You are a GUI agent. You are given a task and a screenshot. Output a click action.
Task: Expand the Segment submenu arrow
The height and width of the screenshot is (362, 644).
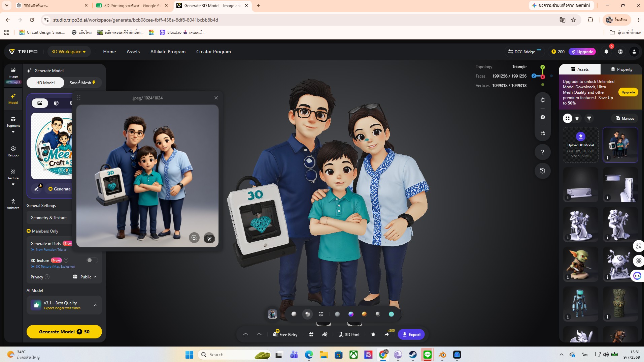click(x=13, y=132)
